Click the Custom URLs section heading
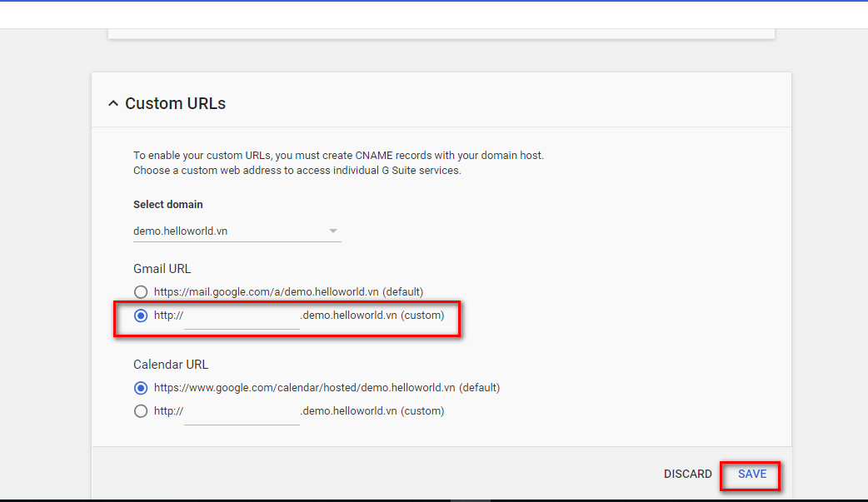868x502 pixels. (175, 104)
